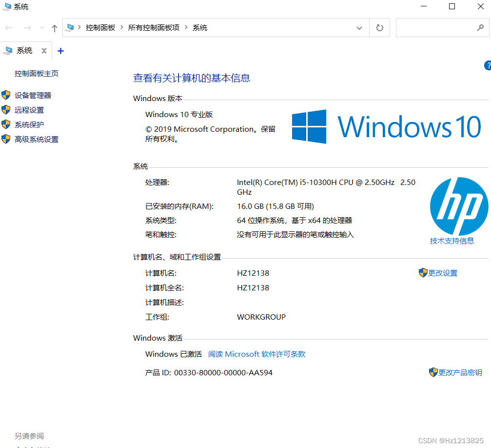This screenshot has width=491, height=448.
Task: Go to 控制面板主页
Action: click(36, 73)
